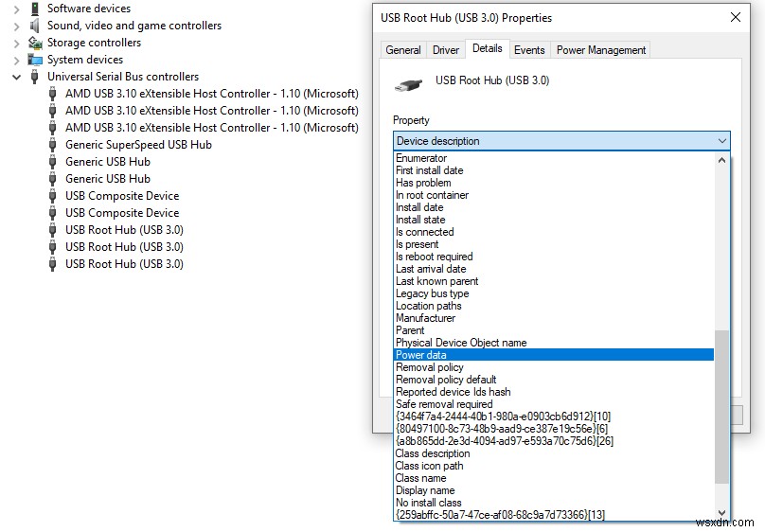Click the USB plug icon in Properties dialog

coord(409,84)
